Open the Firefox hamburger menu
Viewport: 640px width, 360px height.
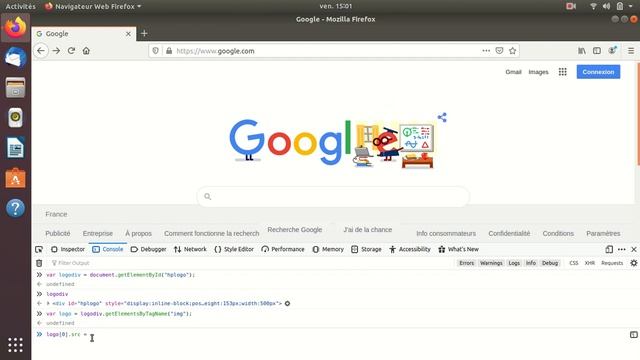click(631, 51)
